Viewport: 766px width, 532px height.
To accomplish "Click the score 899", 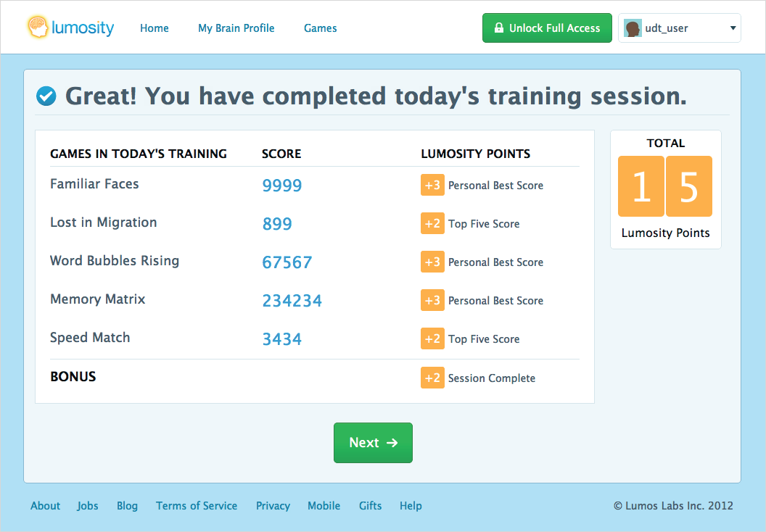I will click(x=277, y=224).
